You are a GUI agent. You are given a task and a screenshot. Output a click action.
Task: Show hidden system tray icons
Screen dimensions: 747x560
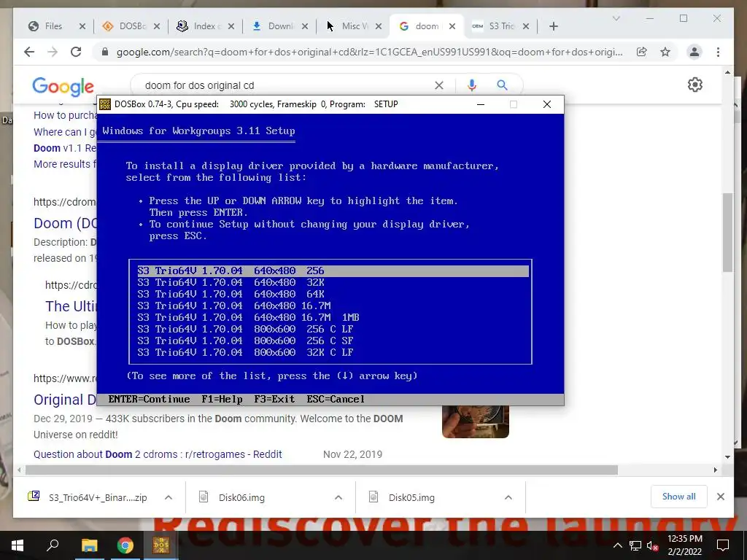point(617,545)
